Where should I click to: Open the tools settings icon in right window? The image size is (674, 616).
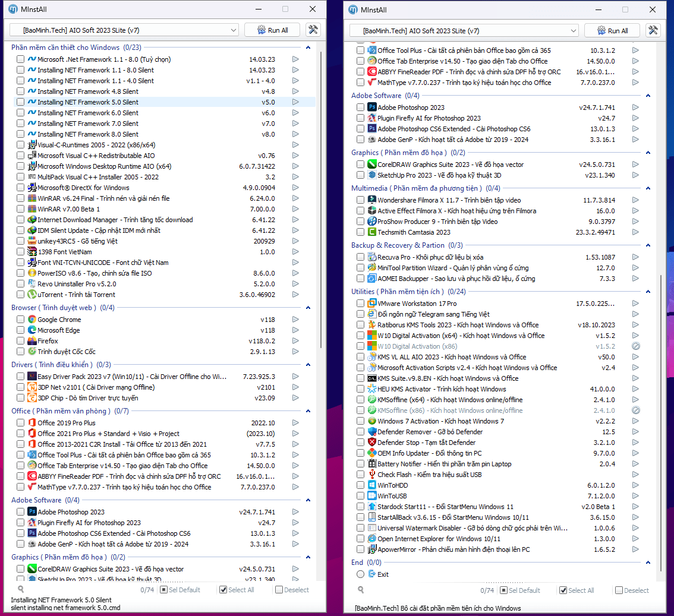653,30
